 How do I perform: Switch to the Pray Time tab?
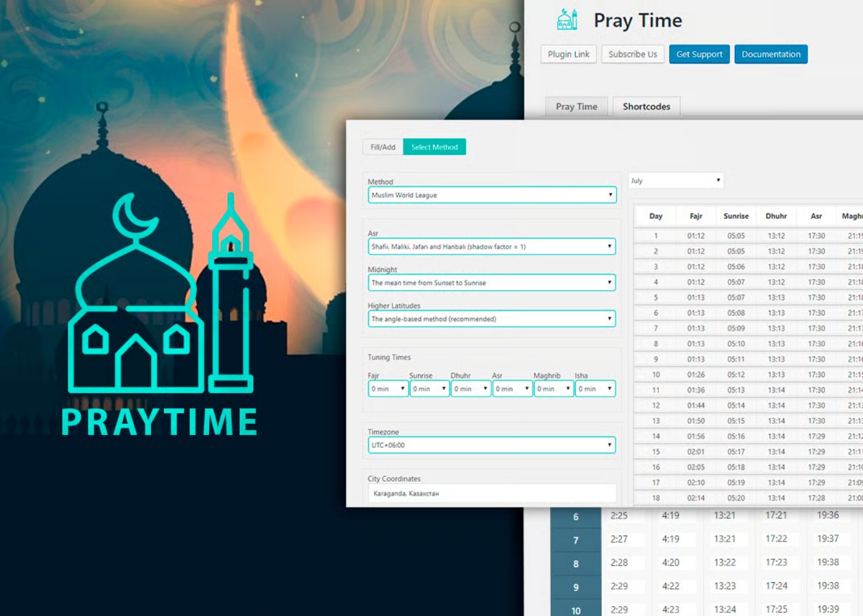pyautogui.click(x=576, y=107)
